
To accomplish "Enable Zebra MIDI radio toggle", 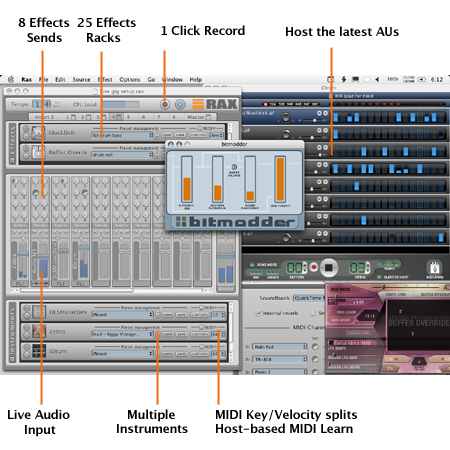I will click(201, 327).
